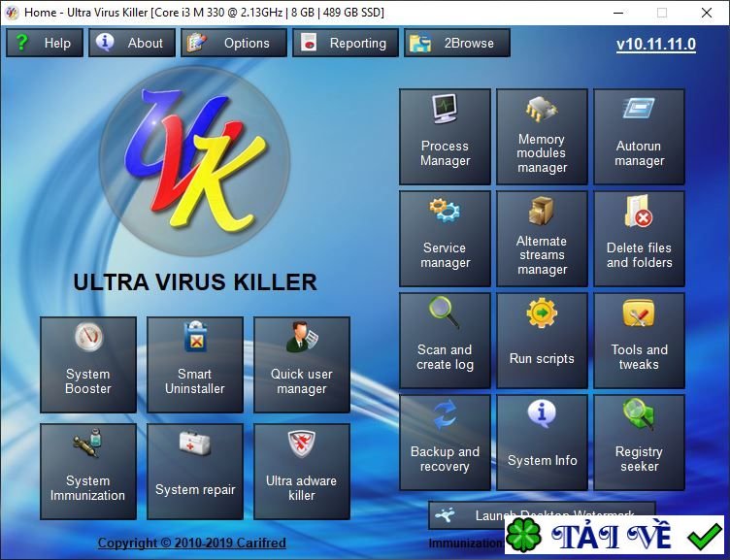
Task: Open System Booster
Action: click(x=88, y=365)
